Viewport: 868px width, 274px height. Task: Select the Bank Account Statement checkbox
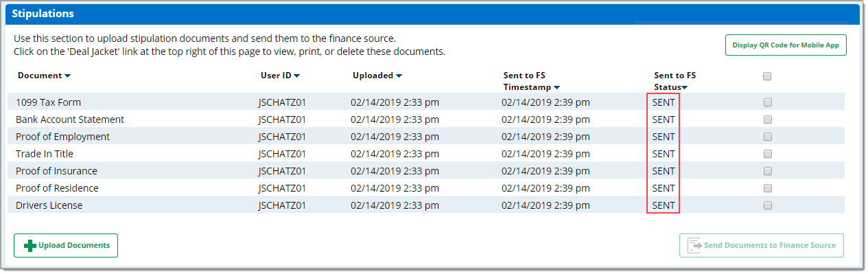click(x=768, y=119)
